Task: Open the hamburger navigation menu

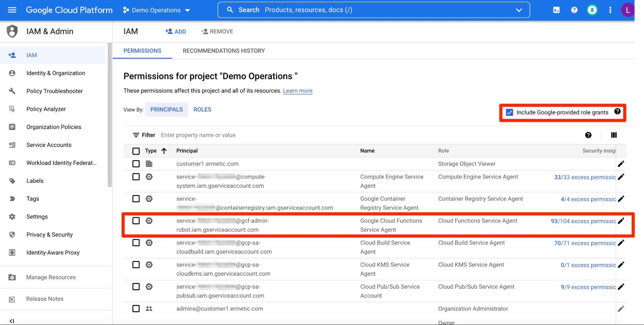Action: coord(12,10)
